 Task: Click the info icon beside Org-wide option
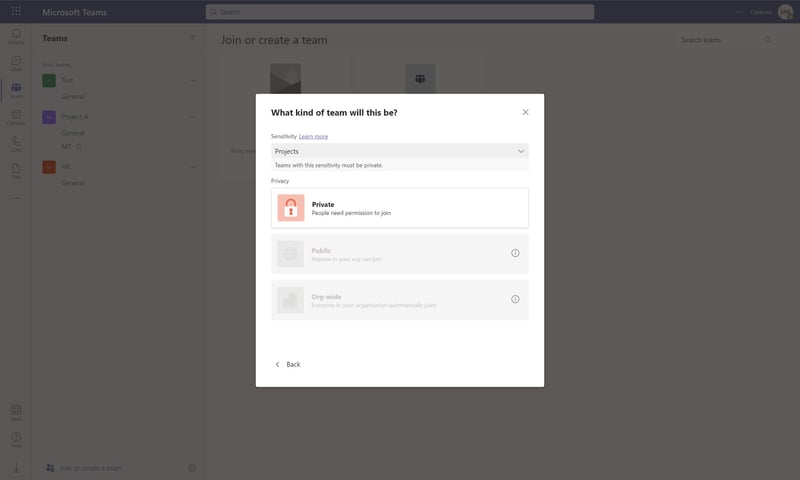tap(515, 299)
